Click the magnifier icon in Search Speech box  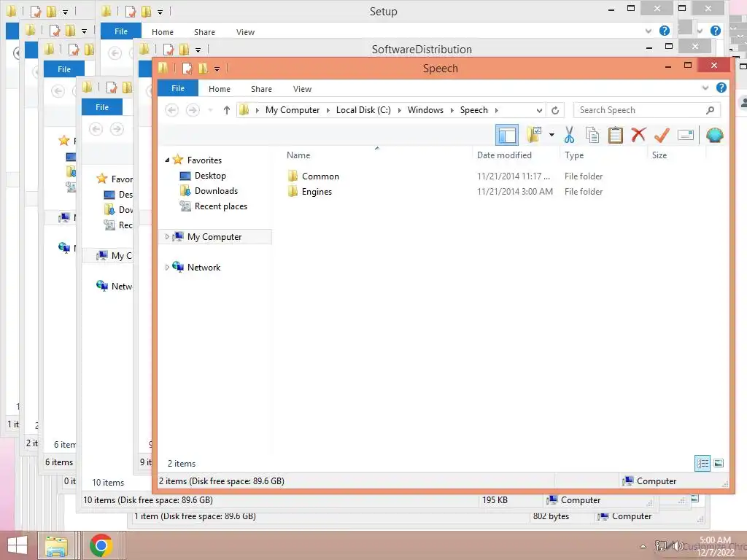(710, 111)
